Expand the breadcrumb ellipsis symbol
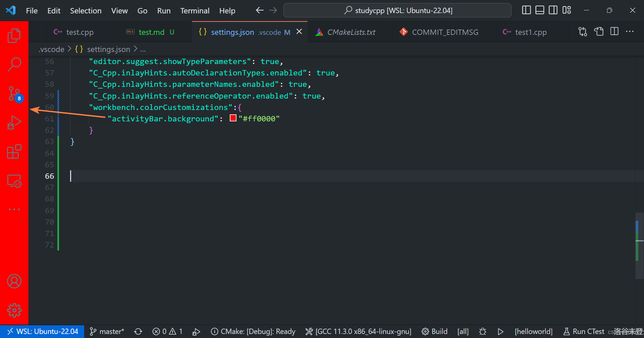The image size is (644, 338). tap(143, 50)
